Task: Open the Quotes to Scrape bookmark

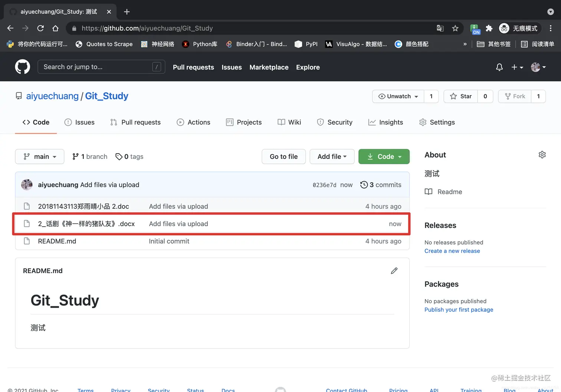Action: (104, 44)
